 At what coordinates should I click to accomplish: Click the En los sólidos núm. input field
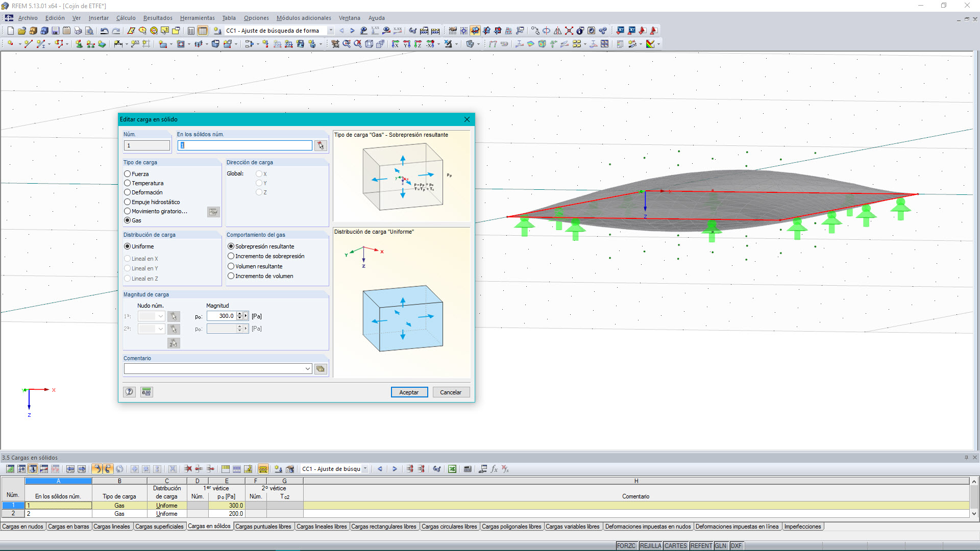pos(245,146)
